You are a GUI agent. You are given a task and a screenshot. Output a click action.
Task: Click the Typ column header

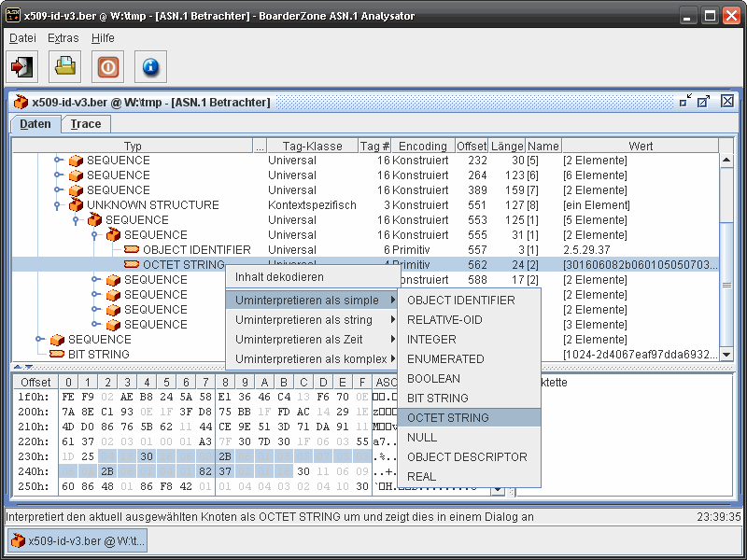tap(133, 146)
